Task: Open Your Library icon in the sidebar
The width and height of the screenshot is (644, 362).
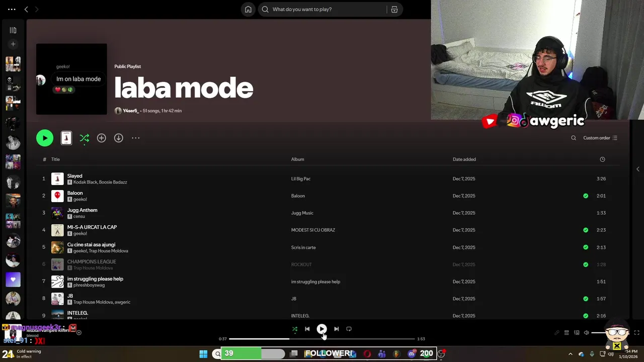Action: [13, 30]
